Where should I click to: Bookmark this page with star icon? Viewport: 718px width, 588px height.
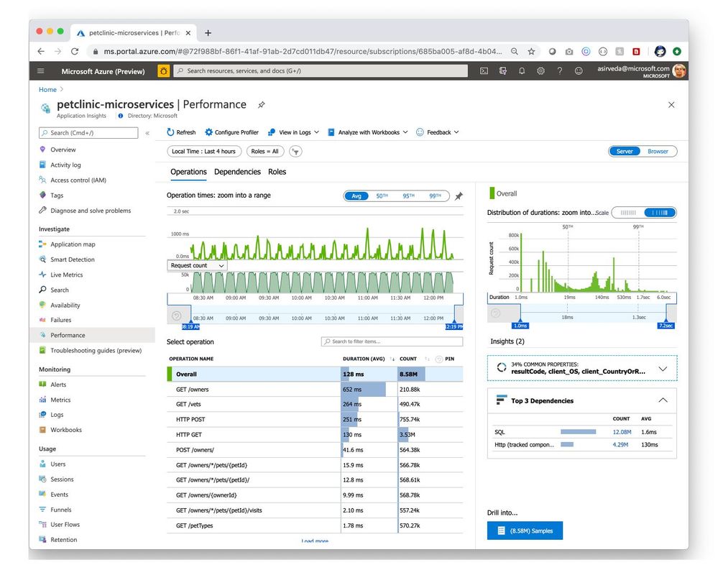point(531,51)
